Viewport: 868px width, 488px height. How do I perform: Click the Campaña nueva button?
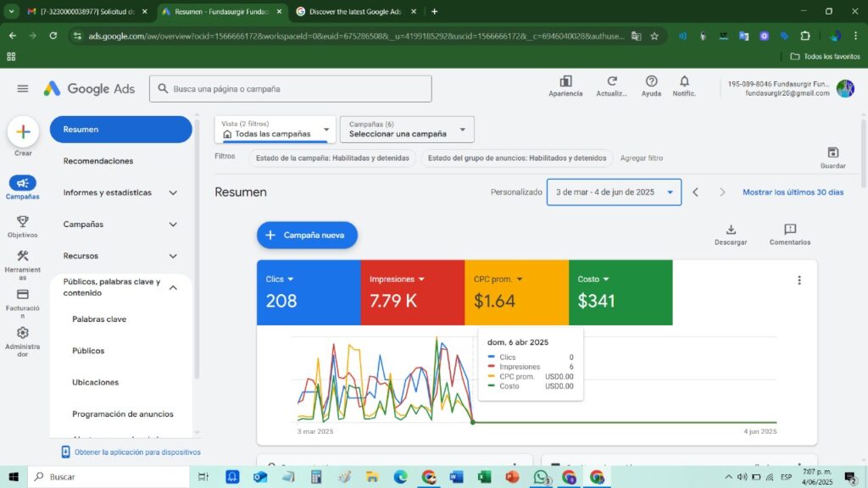(x=307, y=236)
